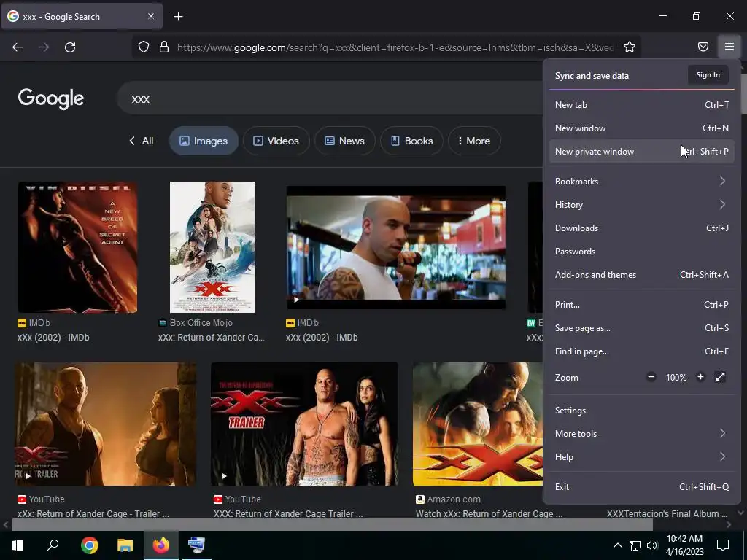Open Firefox Settings
Screen dimensions: 747x560
coord(642,411)
